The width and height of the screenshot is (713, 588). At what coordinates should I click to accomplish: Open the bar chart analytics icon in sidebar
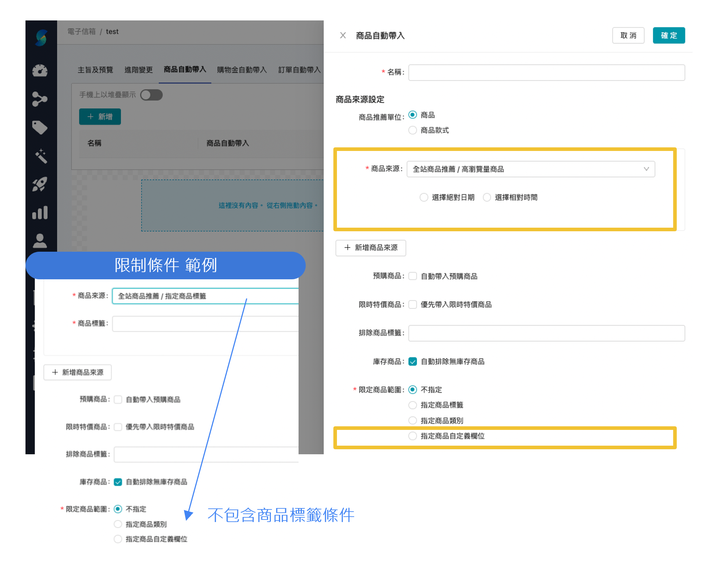pos(41,212)
